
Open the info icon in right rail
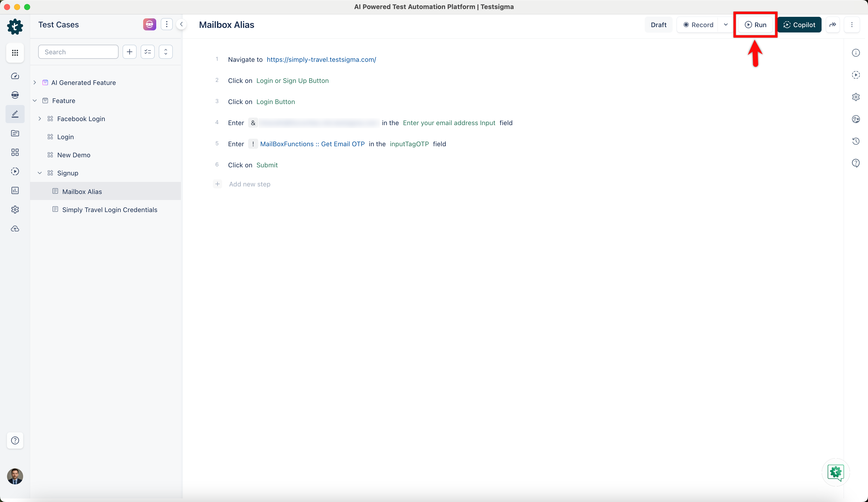click(856, 53)
